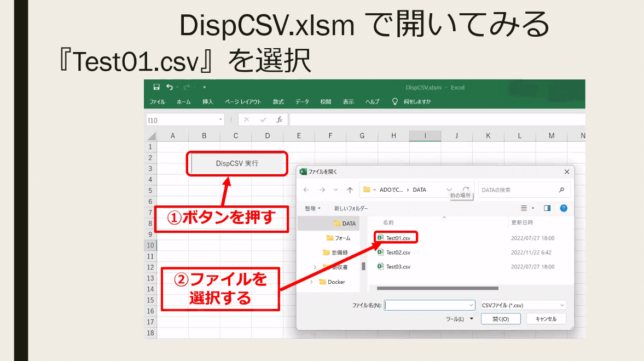Click the Insert Function fx icon
The width and height of the screenshot is (644, 361).
(281, 119)
